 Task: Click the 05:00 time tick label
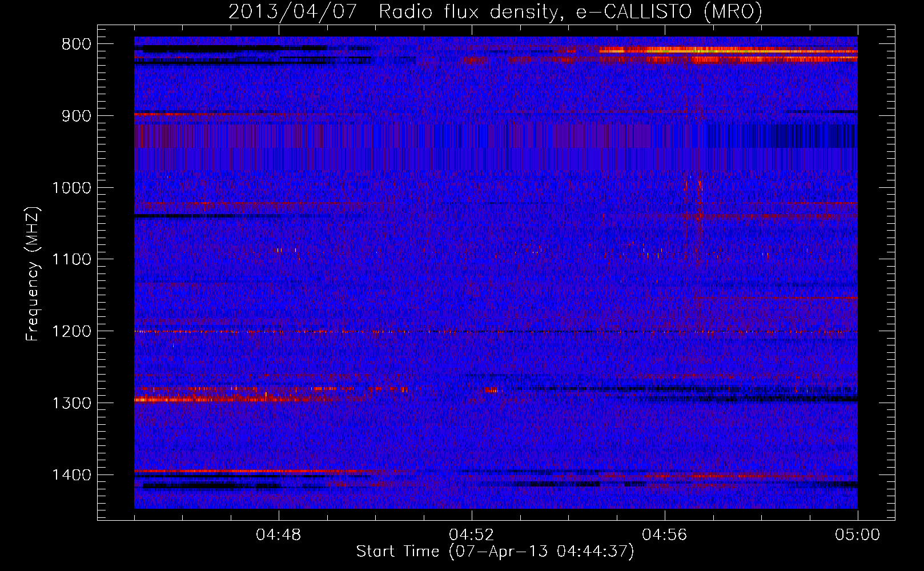[x=858, y=535]
